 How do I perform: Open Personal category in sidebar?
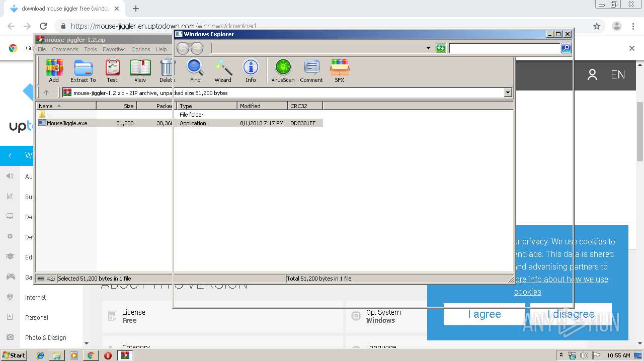(x=37, y=318)
